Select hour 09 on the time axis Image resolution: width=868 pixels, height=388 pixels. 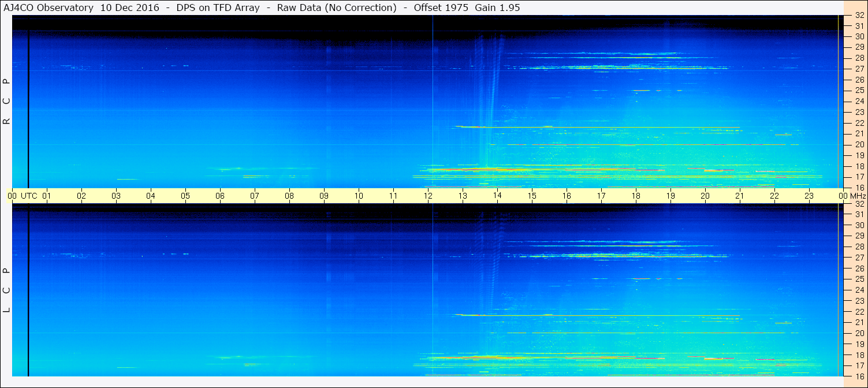click(324, 196)
